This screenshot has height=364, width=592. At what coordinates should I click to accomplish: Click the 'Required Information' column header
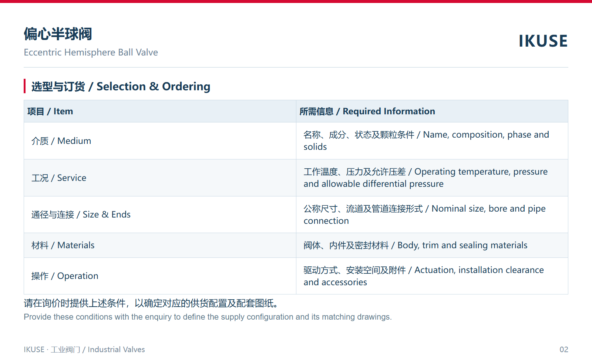point(432,111)
